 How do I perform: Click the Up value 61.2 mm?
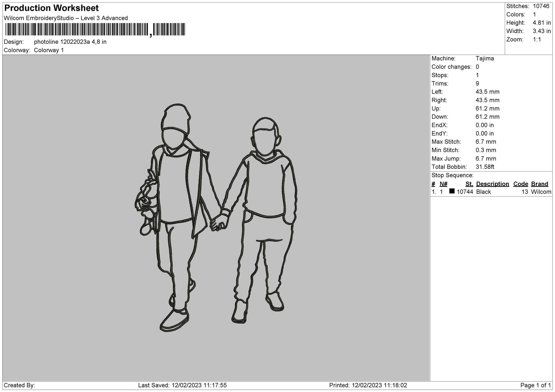pyautogui.click(x=487, y=109)
